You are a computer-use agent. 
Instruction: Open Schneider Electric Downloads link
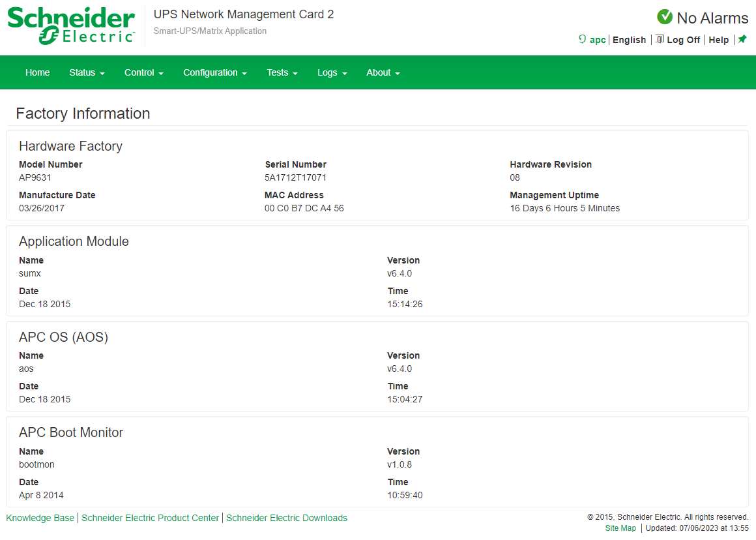click(x=286, y=518)
